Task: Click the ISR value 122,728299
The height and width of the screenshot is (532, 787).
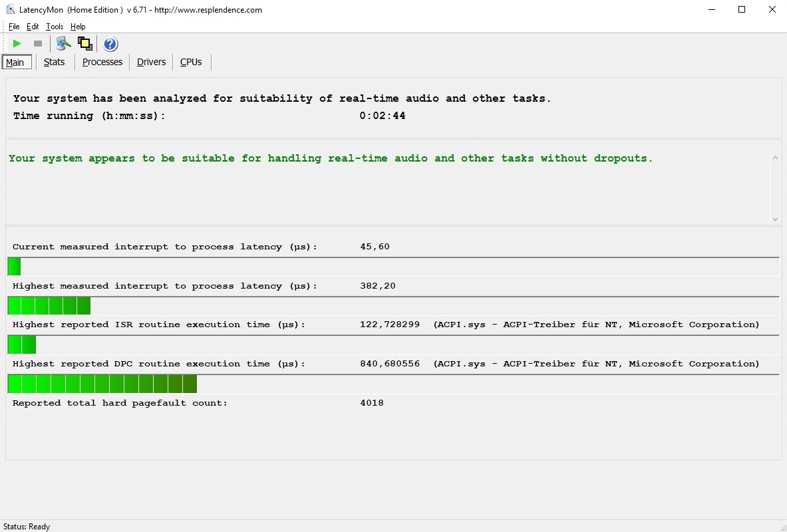Action: click(390, 325)
